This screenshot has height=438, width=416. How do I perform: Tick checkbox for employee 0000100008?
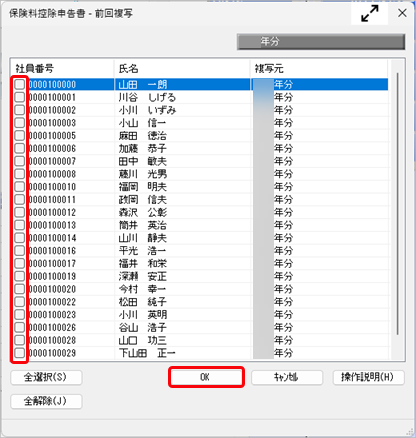point(20,174)
